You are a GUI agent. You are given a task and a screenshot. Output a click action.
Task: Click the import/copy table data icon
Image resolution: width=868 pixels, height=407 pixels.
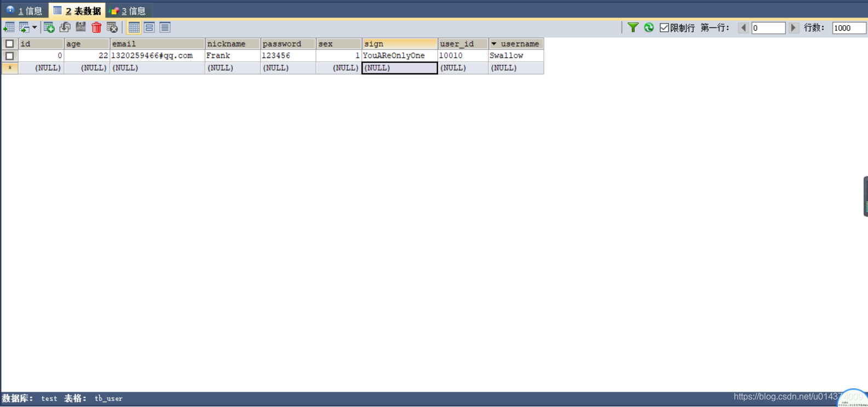(x=24, y=27)
